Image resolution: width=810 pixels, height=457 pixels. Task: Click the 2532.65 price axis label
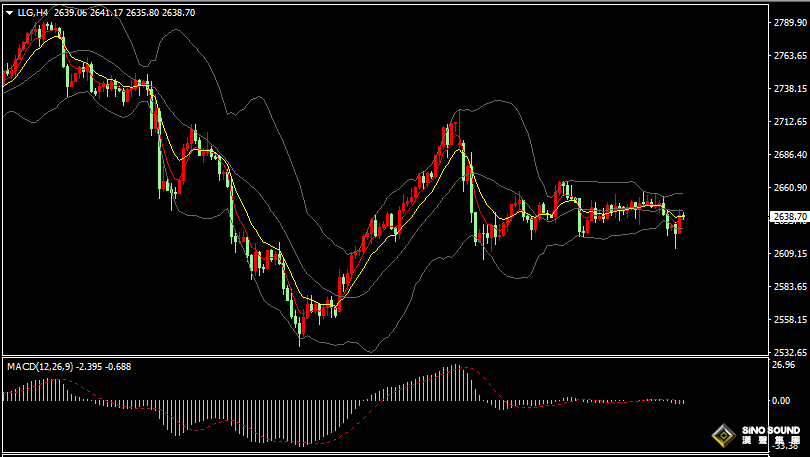point(790,352)
